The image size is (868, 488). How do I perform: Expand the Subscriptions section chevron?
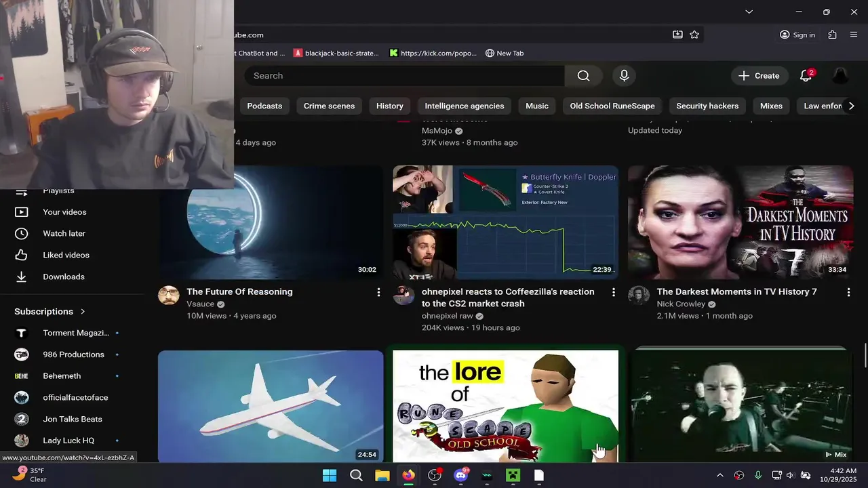coord(83,312)
